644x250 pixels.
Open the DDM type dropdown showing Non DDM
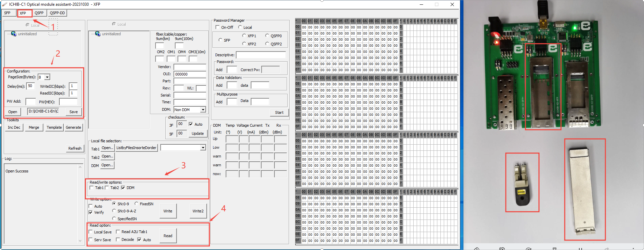pos(203,110)
